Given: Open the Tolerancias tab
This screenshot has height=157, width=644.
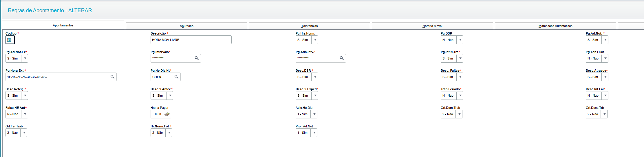Looking at the screenshot, I should pyautogui.click(x=309, y=26).
